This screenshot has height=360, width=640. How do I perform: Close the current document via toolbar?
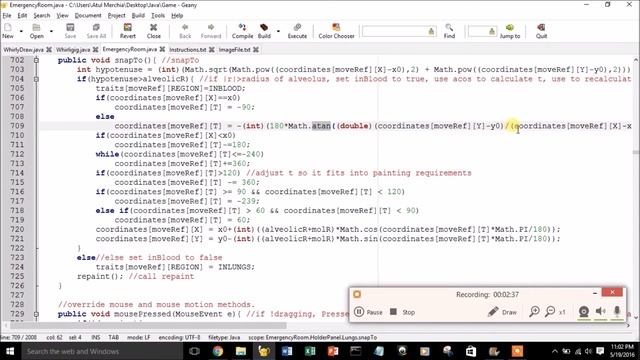click(x=153, y=31)
